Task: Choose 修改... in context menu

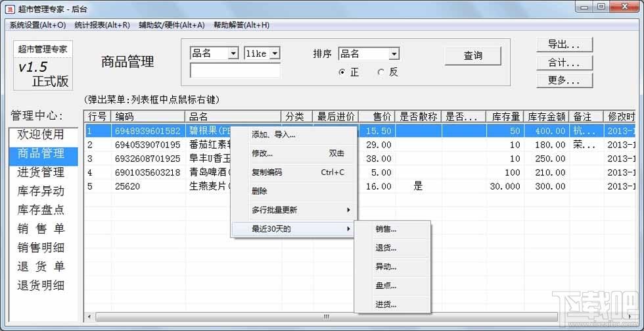Action: (x=294, y=154)
